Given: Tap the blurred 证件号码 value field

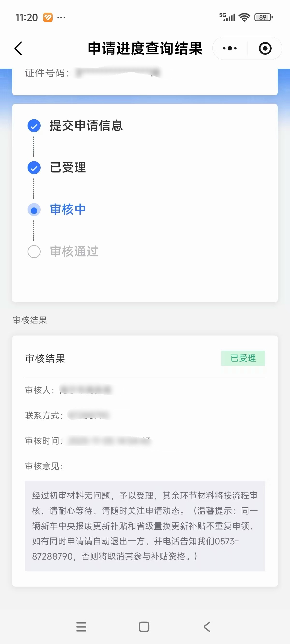Looking at the screenshot, I should 118,73.
